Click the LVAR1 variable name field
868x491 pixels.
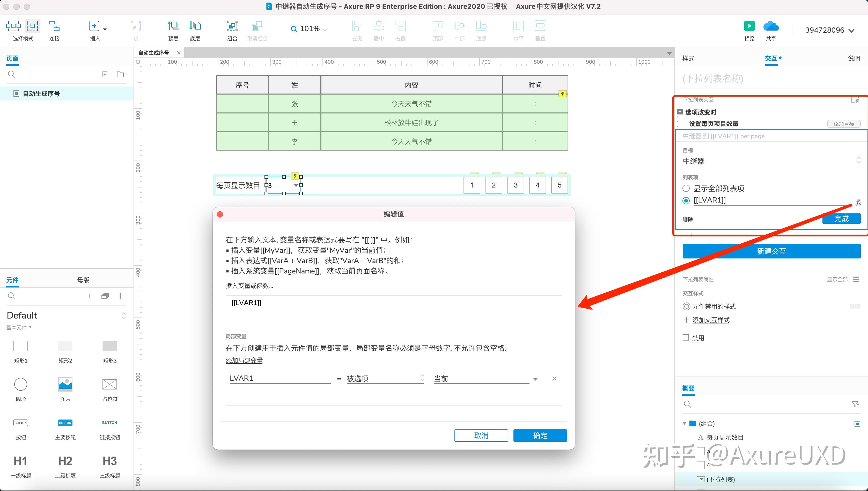tap(279, 378)
